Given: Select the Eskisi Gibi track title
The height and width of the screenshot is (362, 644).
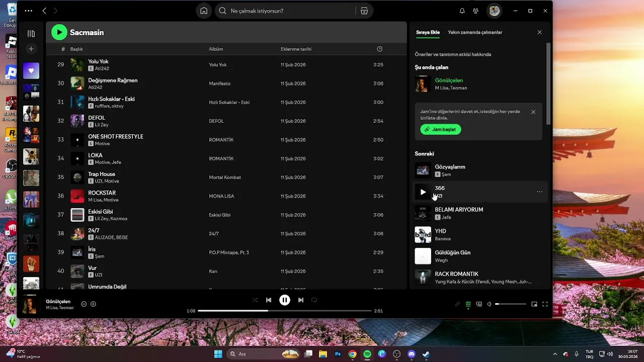Looking at the screenshot, I should point(101,212).
